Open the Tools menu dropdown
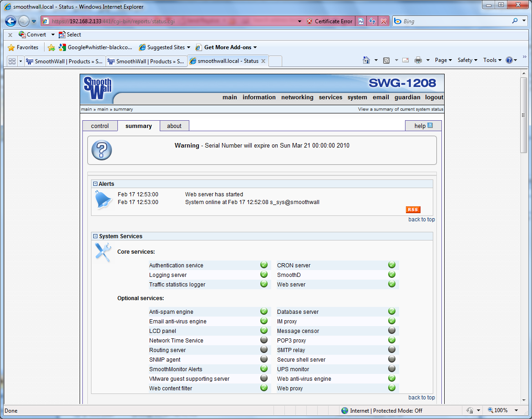This screenshot has width=532, height=419. coord(492,60)
